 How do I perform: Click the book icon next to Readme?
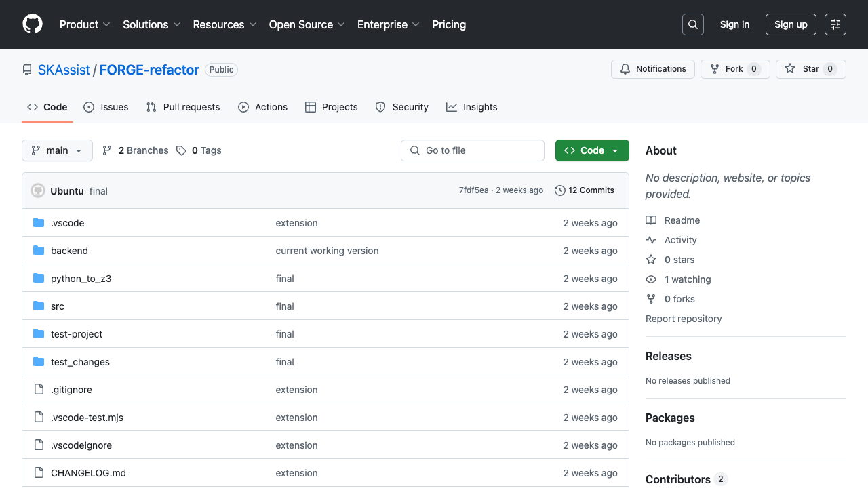click(x=651, y=220)
